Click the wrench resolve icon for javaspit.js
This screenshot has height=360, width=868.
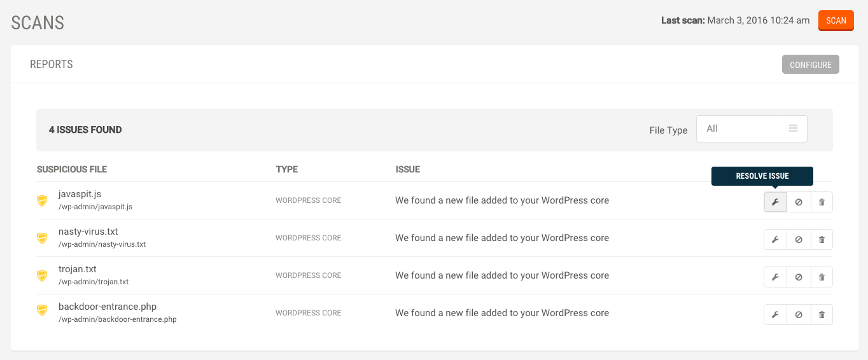point(775,202)
